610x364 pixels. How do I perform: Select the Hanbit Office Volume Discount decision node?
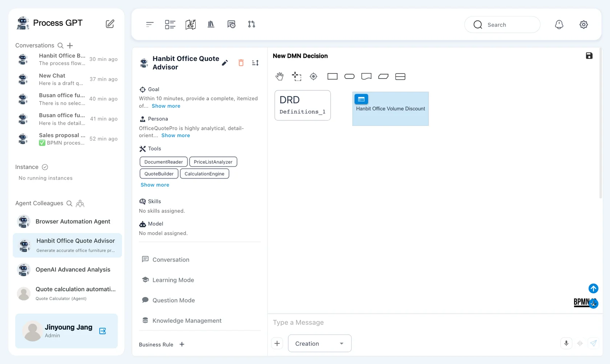click(x=390, y=109)
